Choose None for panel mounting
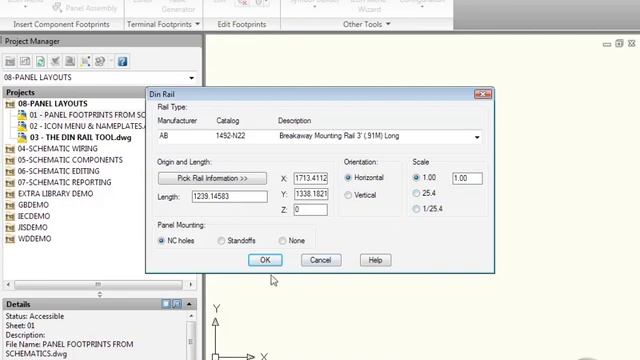The image size is (640, 360). tap(282, 241)
